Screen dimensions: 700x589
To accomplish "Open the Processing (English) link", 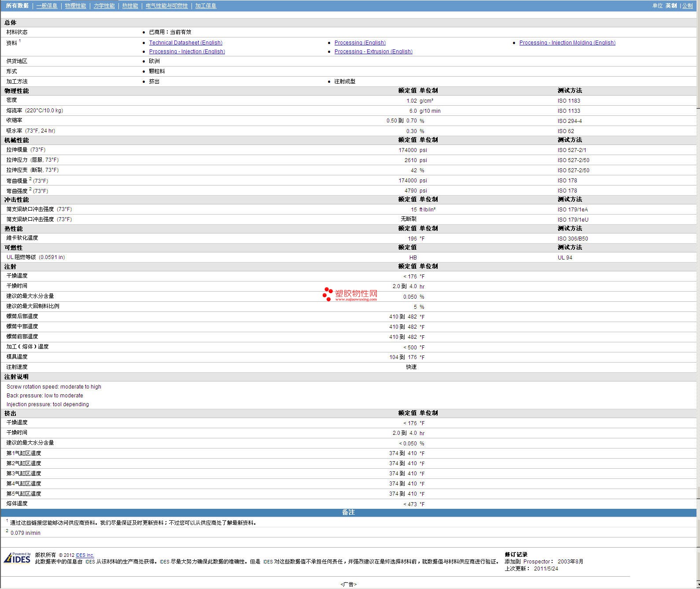I will tap(360, 43).
